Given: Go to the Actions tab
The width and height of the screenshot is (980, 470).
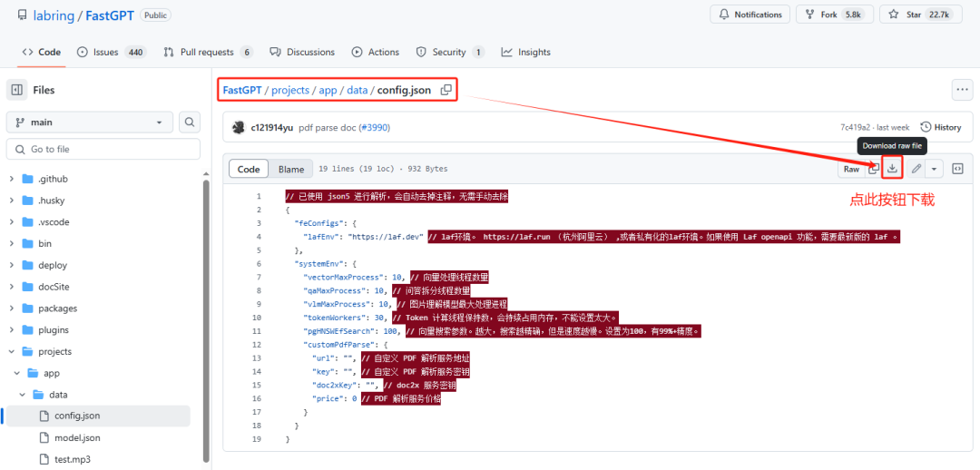Looking at the screenshot, I should [x=376, y=52].
